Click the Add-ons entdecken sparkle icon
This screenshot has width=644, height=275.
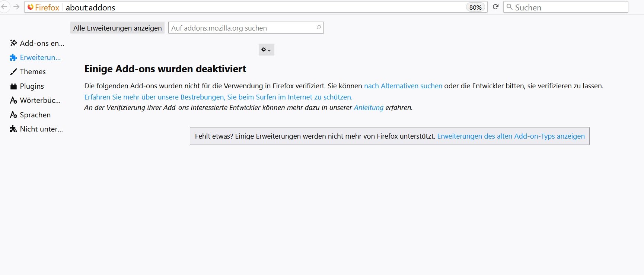(13, 43)
